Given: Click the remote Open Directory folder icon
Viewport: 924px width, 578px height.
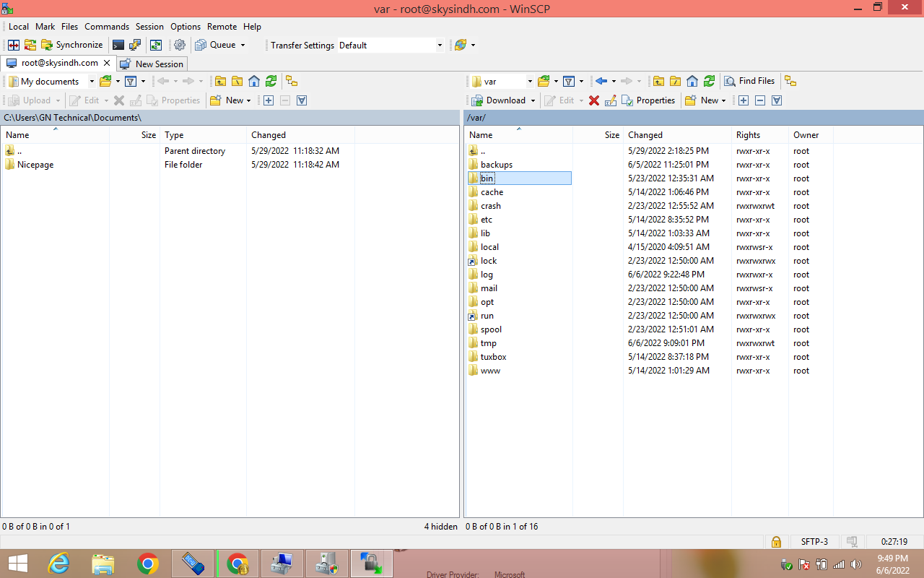Looking at the screenshot, I should coord(544,82).
